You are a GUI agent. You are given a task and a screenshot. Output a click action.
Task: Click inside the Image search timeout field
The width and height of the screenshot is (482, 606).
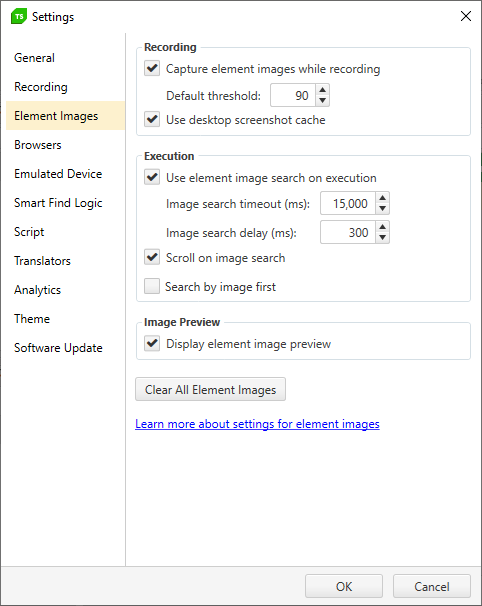point(347,203)
